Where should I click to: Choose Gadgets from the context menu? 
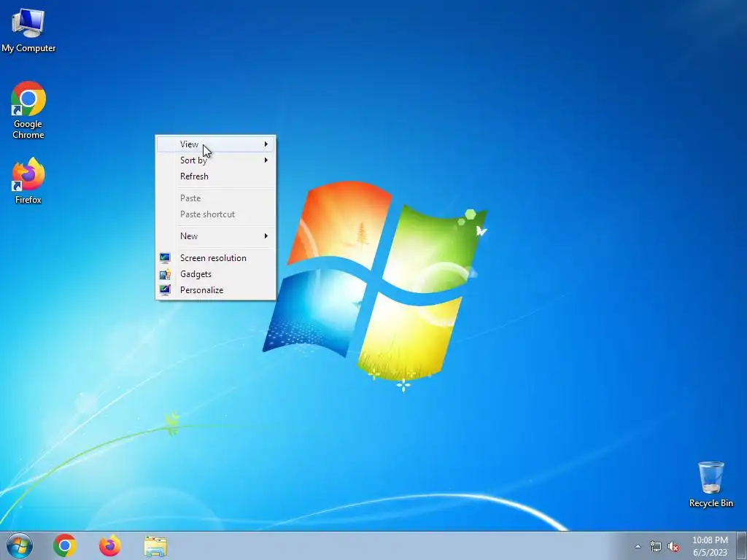coord(216,274)
